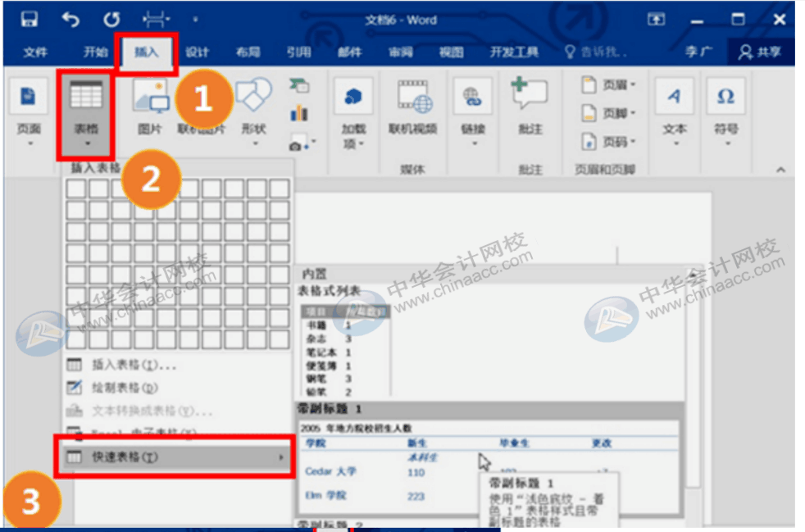The image size is (805, 532).
Task: Undo the last action
Action: click(x=70, y=20)
